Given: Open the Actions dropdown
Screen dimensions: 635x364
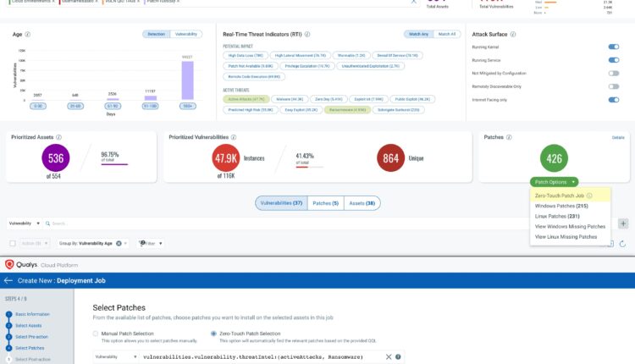Looking at the screenshot, I should tap(35, 243).
